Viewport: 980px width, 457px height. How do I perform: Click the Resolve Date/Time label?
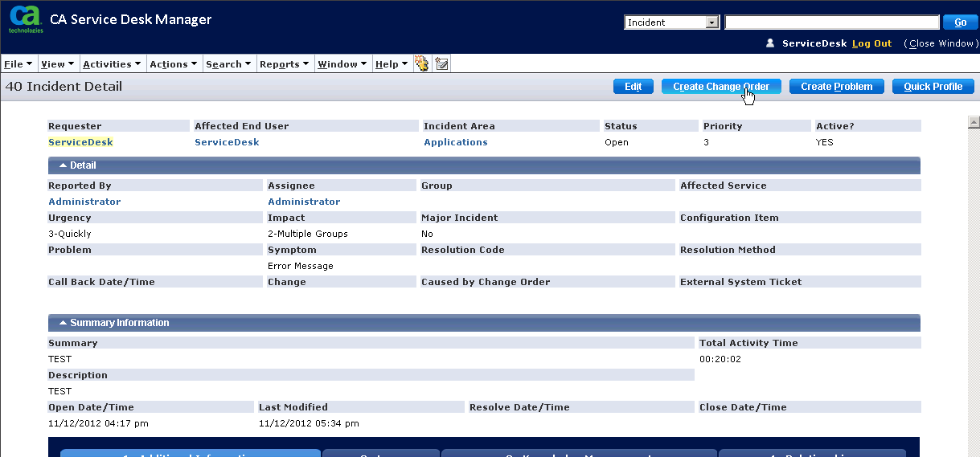(x=519, y=407)
